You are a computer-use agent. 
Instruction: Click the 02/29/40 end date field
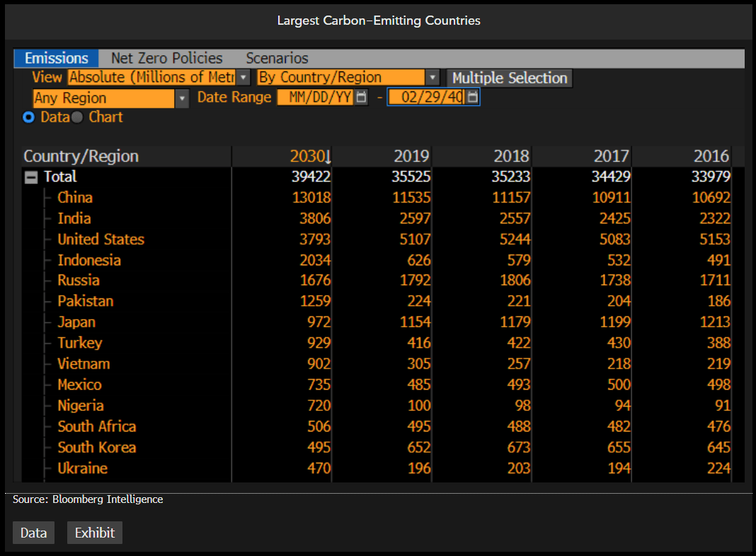[427, 98]
